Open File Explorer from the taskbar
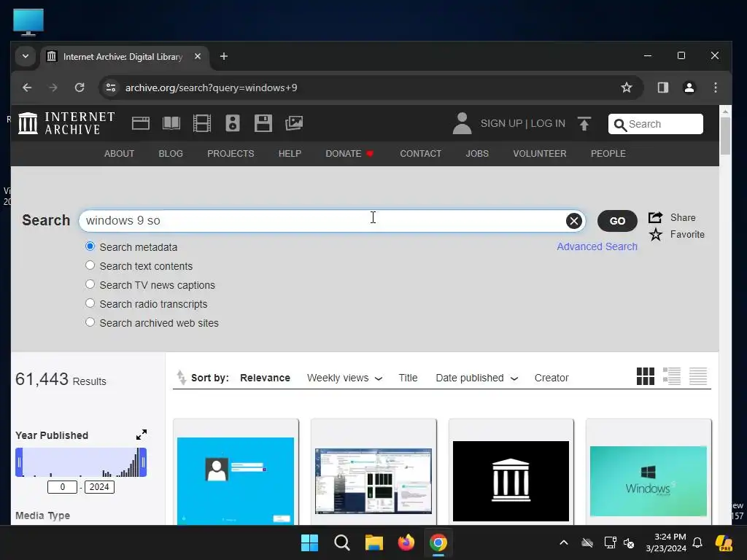 [374, 542]
